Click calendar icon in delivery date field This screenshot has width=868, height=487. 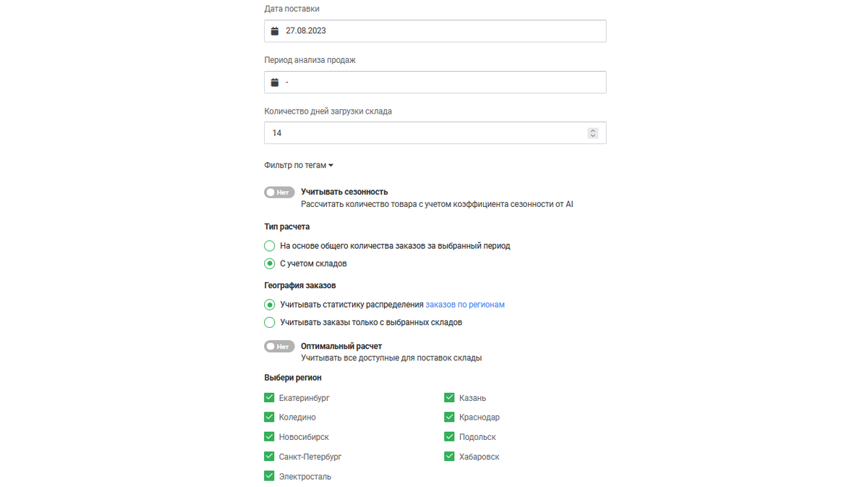275,31
